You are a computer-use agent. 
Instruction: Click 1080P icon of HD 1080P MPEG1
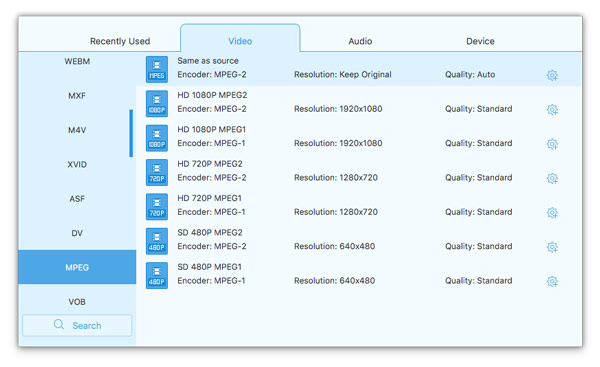pyautogui.click(x=157, y=138)
